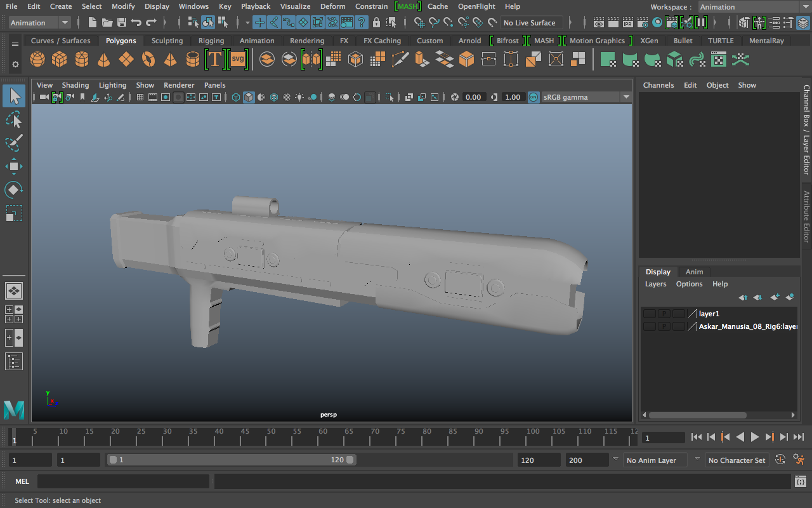812x508 pixels.
Task: Click the playback range slider bar
Action: pyautogui.click(x=232, y=460)
